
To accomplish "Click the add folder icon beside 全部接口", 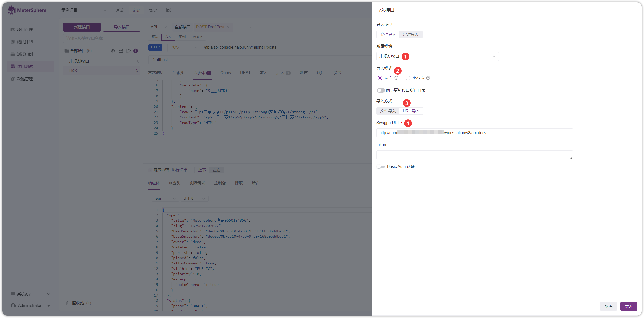I will (x=129, y=51).
